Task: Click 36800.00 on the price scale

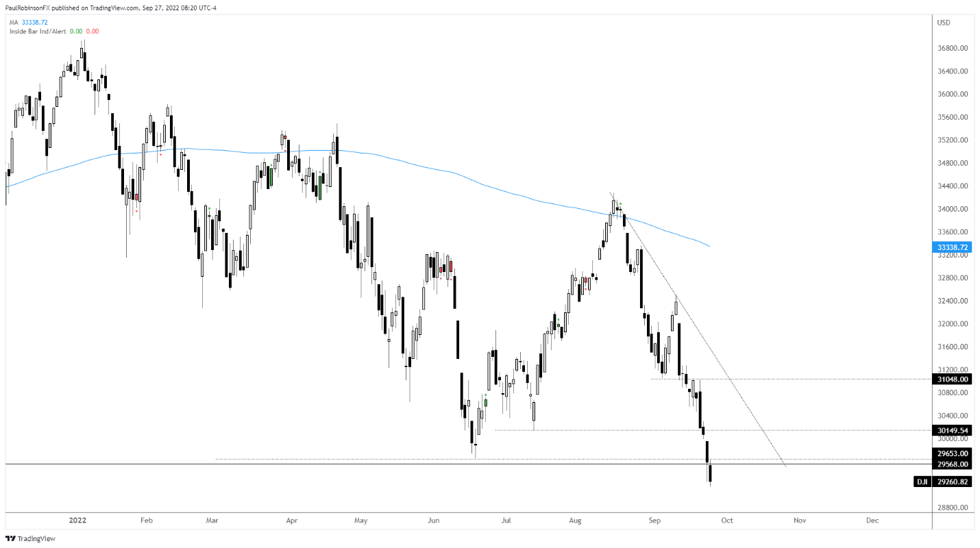Action: point(953,49)
